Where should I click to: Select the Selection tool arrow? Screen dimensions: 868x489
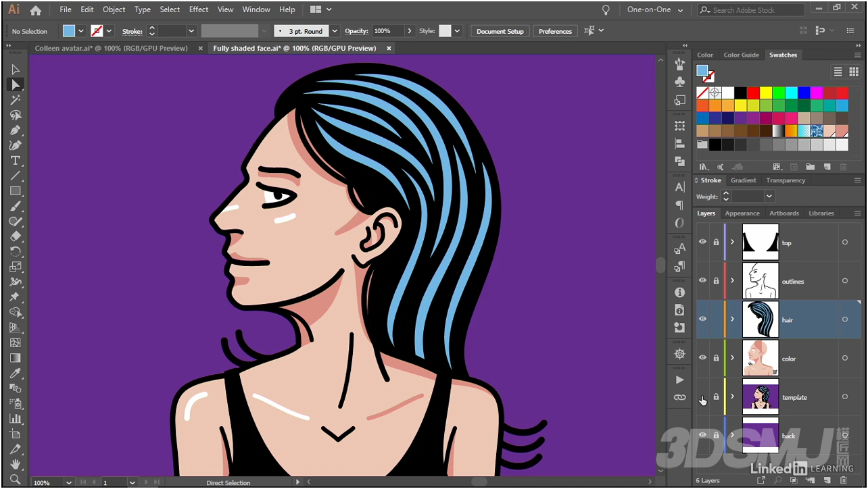click(x=15, y=70)
